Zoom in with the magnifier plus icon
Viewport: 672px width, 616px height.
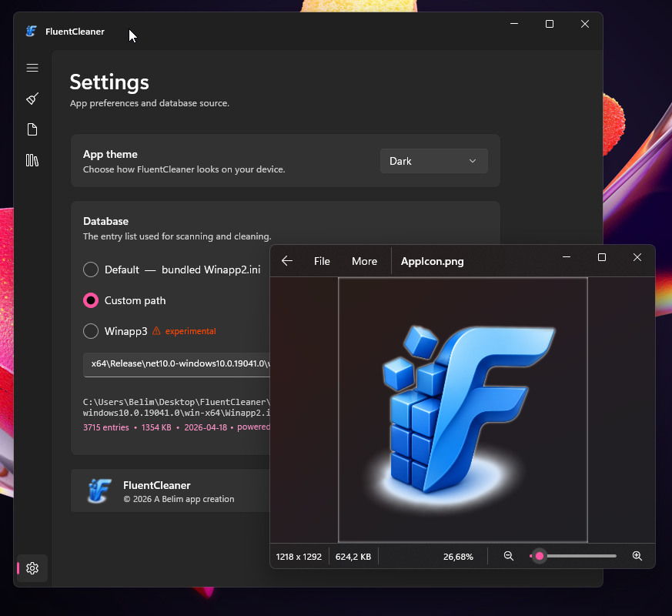point(637,556)
